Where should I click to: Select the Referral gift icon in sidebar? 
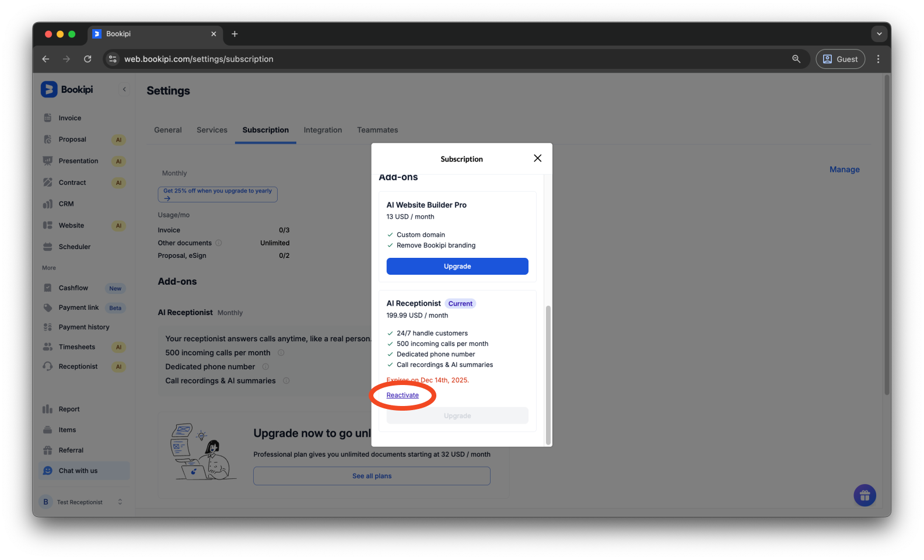[x=48, y=450]
